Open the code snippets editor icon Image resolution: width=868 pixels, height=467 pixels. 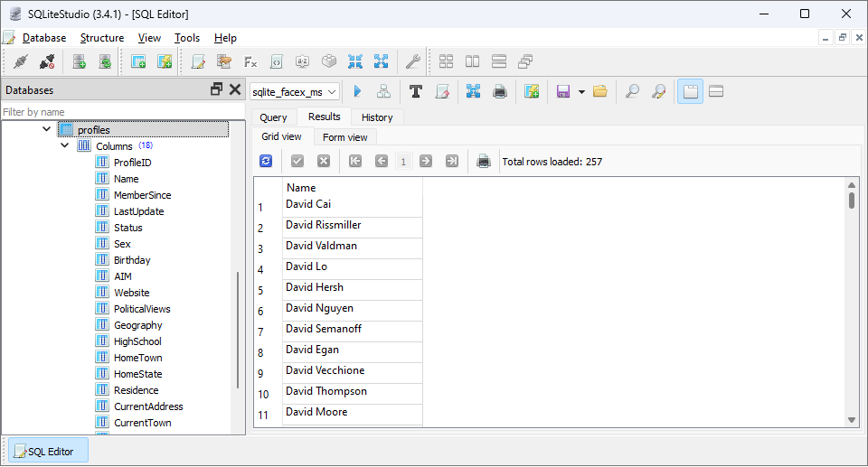pos(277,61)
